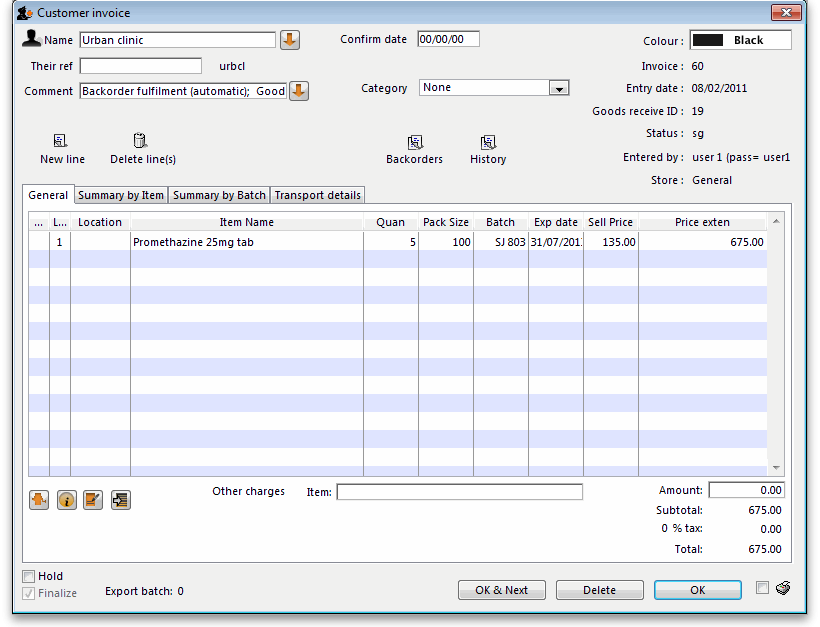Click the orange arrow beside Comment field
Image resolution: width=820 pixels, height=627 pixels.
[299, 91]
